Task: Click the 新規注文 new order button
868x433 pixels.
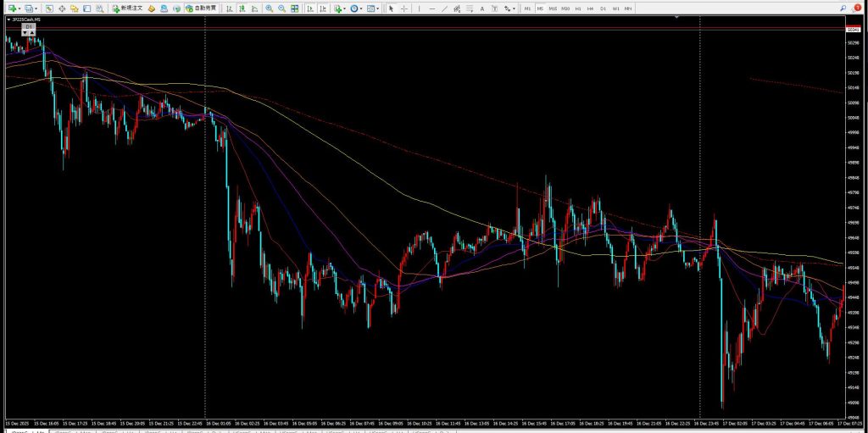Action: pyautogui.click(x=127, y=8)
